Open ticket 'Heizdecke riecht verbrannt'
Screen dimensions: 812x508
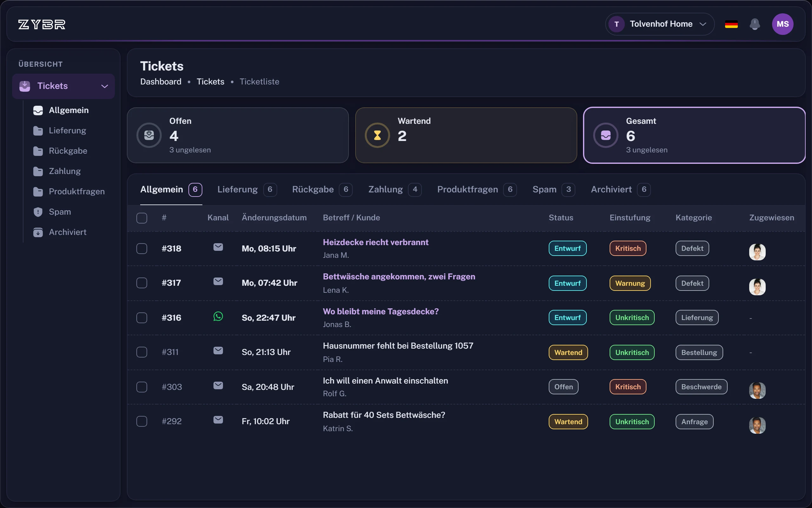376,242
